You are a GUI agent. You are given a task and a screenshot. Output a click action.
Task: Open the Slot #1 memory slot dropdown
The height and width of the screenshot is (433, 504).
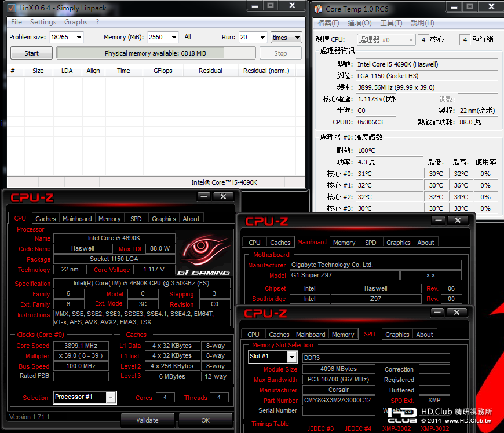coord(292,357)
